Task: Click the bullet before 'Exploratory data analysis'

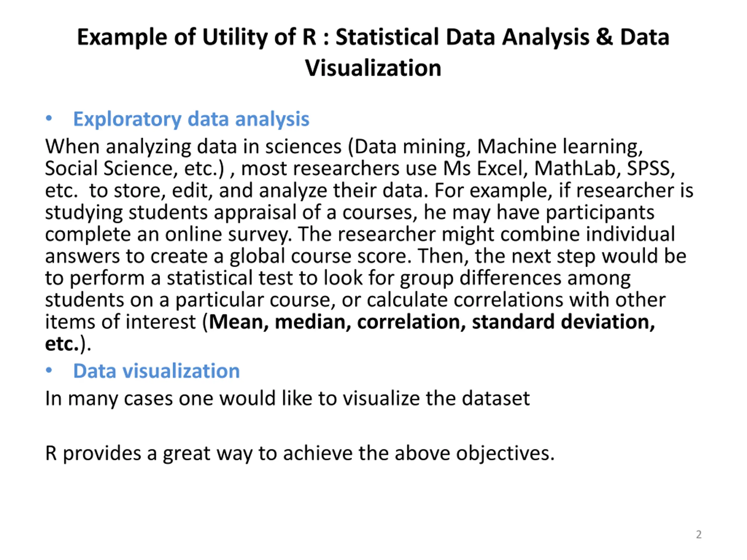Action: [x=49, y=118]
